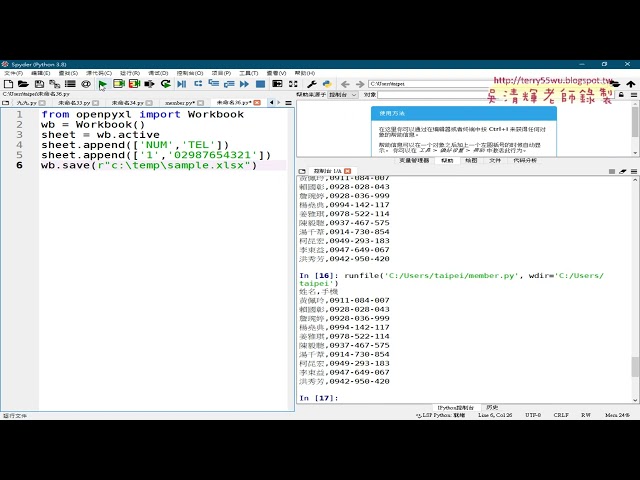This screenshot has height=480, width=640.
Task: Run cell and advance icon
Action: pos(134,84)
